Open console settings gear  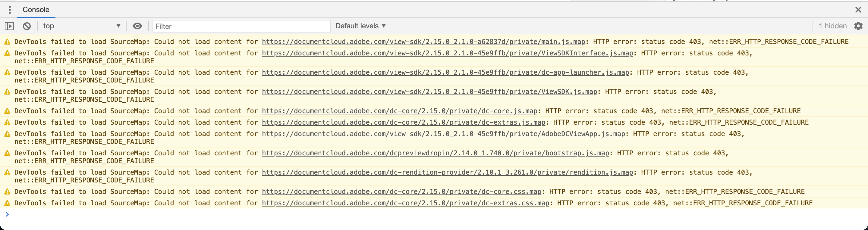858,26
